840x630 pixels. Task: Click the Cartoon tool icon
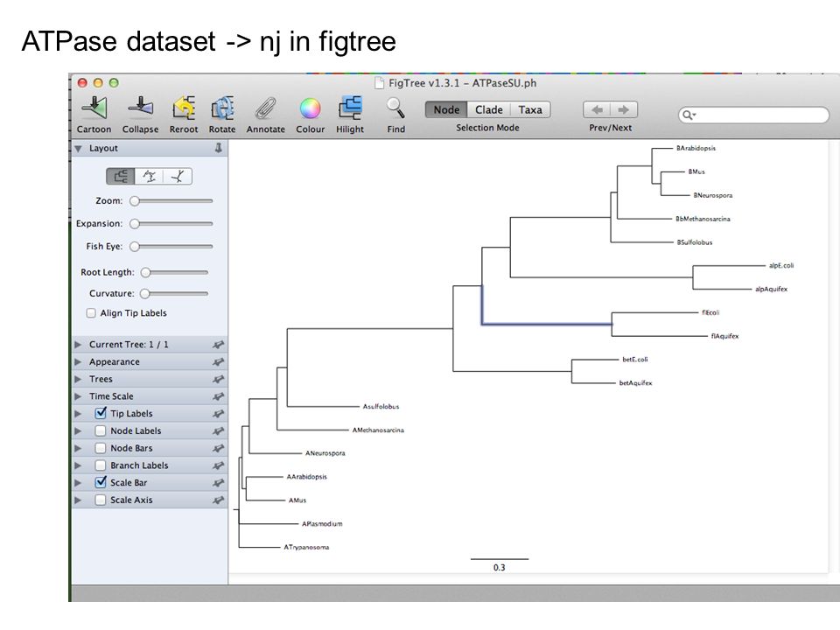[94, 108]
